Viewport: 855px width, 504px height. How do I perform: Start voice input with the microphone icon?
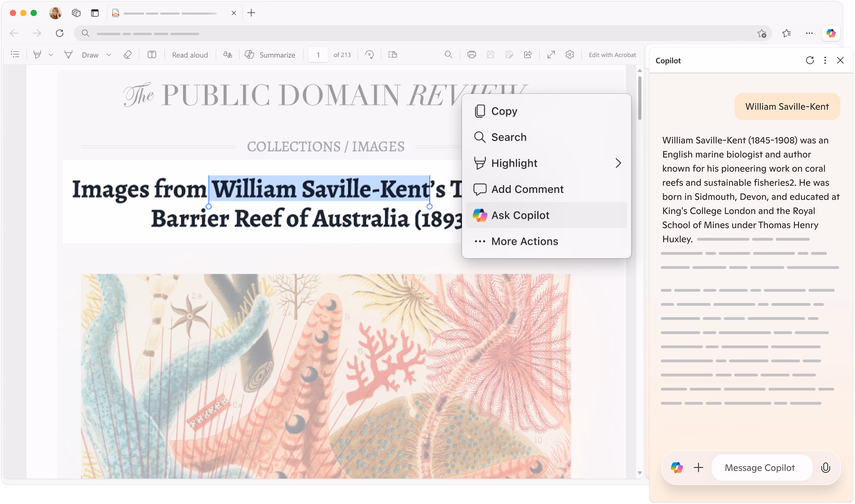[x=825, y=468]
